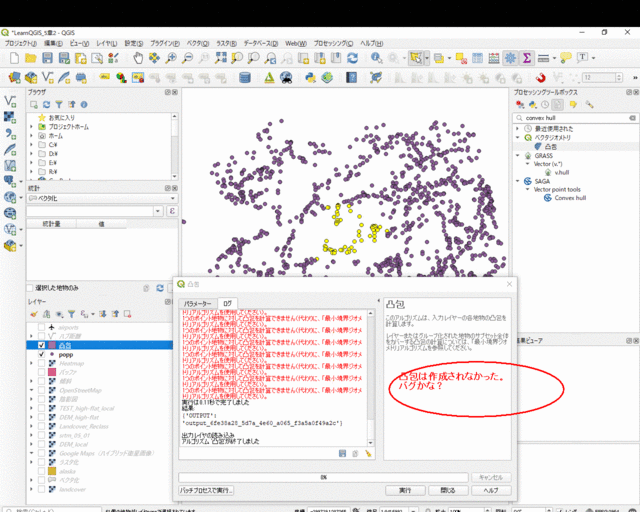Enable the Heatmap layer checkbox
The height and width of the screenshot is (512, 640).
[x=41, y=363]
